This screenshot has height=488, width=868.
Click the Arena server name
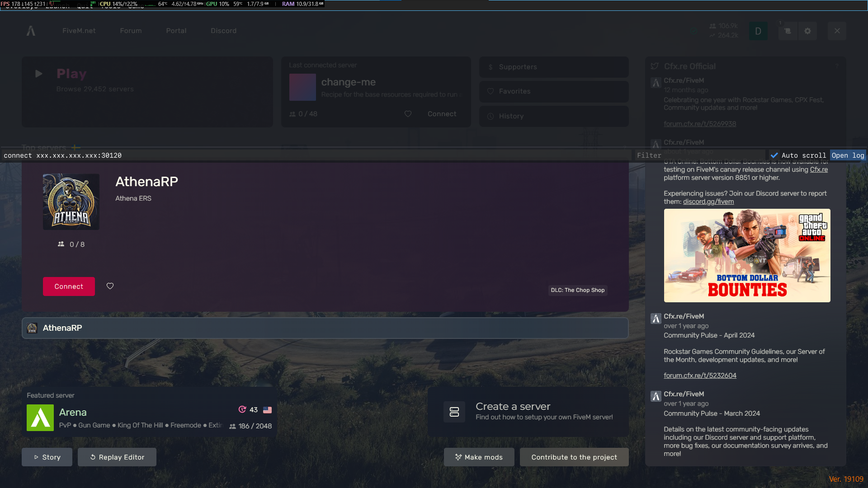point(73,412)
